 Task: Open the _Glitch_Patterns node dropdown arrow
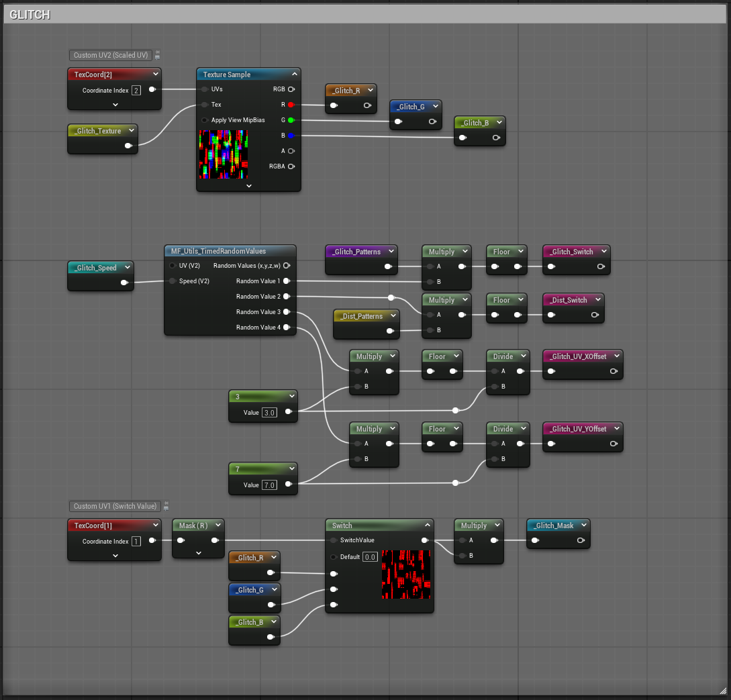coord(391,251)
